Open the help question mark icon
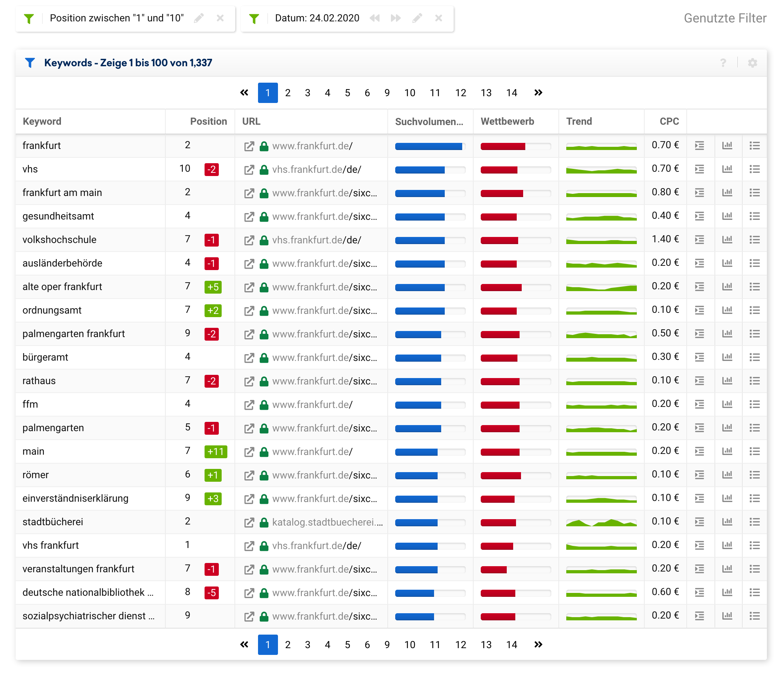 pos(723,63)
